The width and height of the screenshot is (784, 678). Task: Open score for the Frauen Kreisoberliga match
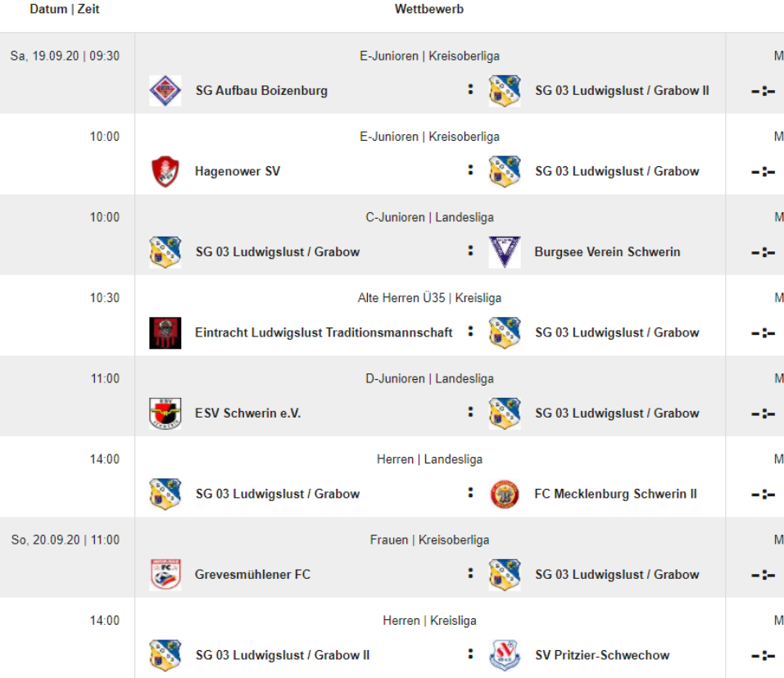[x=763, y=575]
